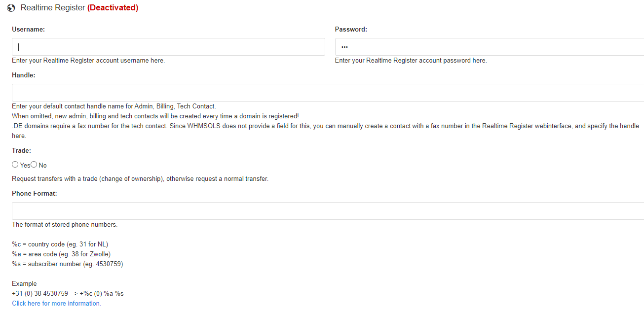Click the No text next to Trade radio

[43, 165]
